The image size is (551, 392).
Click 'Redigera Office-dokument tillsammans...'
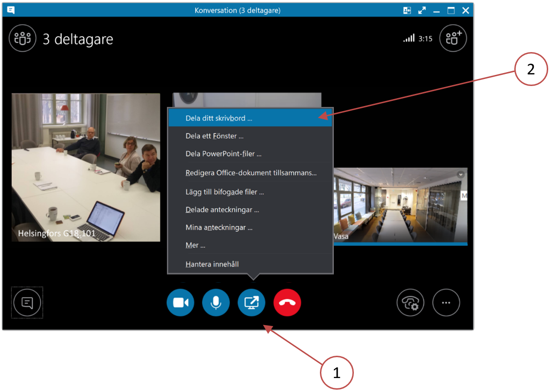pos(251,173)
